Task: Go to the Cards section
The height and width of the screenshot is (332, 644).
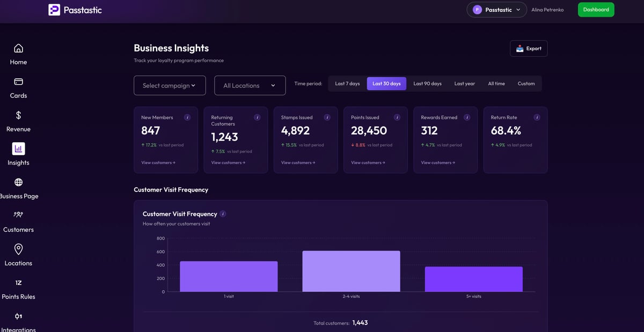Action: [x=18, y=88]
